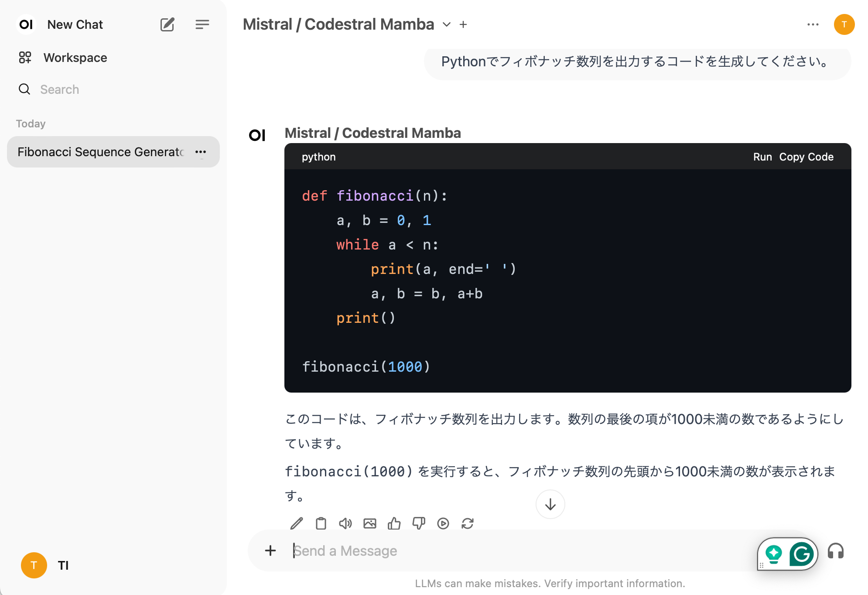Run the Python code block
868x595 pixels.
(x=762, y=157)
